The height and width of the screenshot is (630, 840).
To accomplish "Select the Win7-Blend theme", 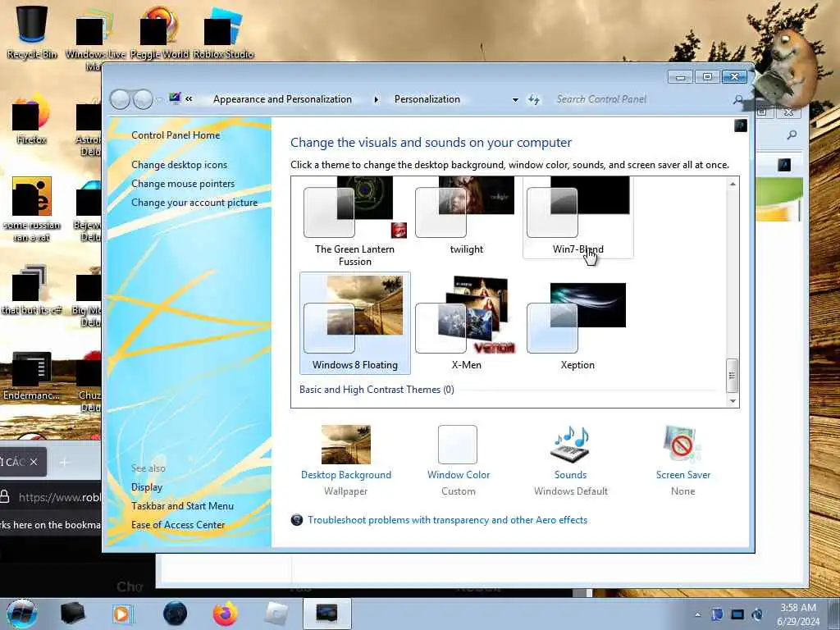I will click(578, 217).
